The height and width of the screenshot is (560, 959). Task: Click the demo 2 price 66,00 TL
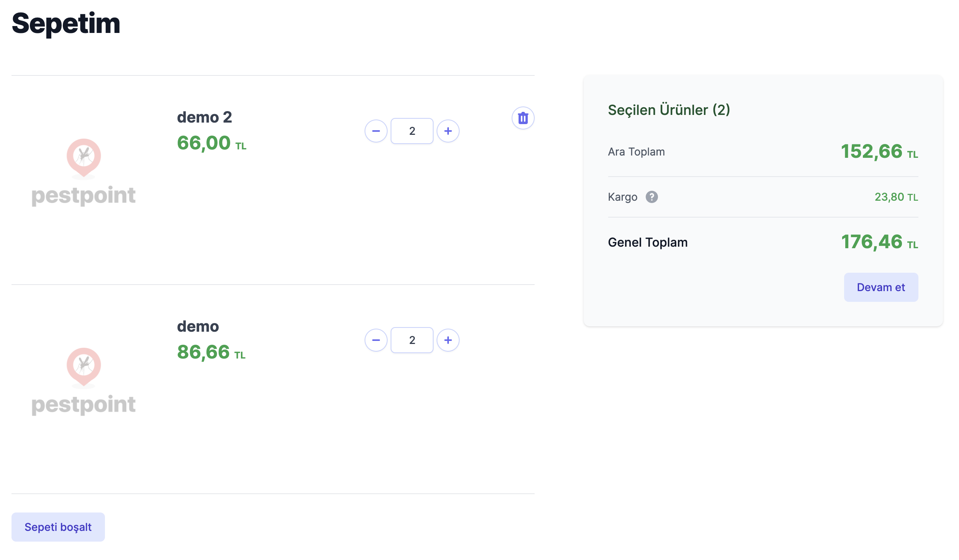211,143
